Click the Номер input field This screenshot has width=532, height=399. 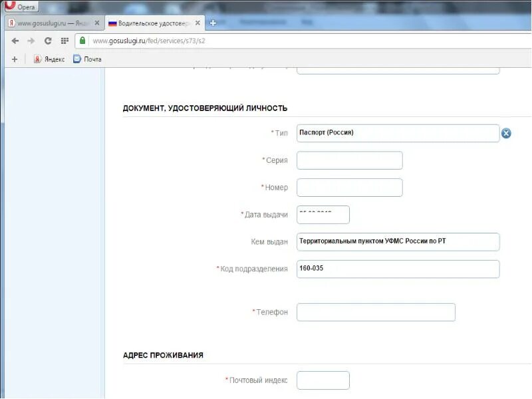(350, 188)
